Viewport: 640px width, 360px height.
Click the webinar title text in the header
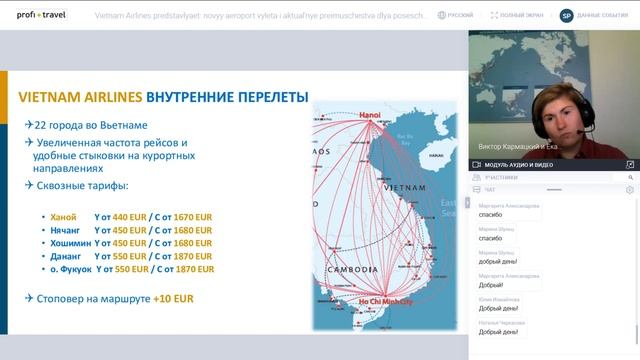pyautogui.click(x=260, y=16)
